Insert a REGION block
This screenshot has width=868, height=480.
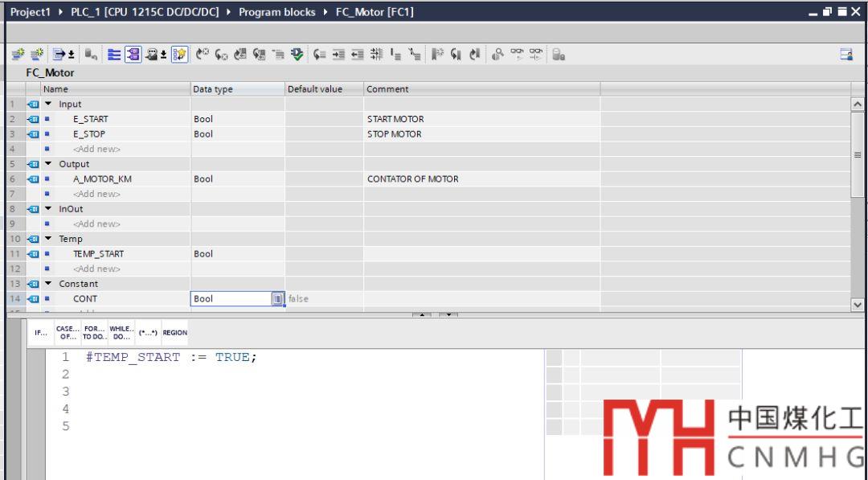point(175,333)
